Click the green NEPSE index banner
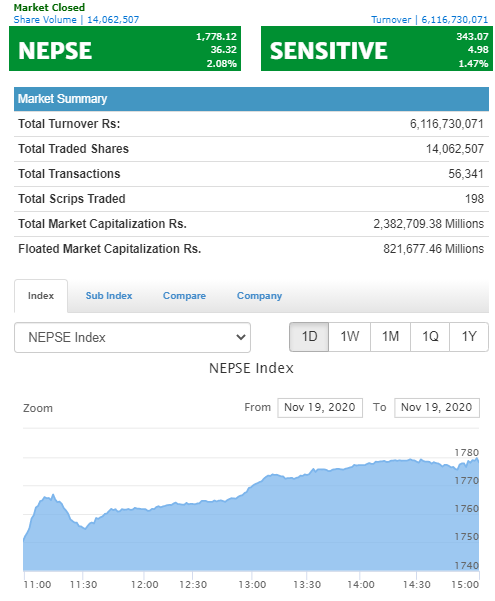Viewport: 495px width, 601px height. click(125, 49)
